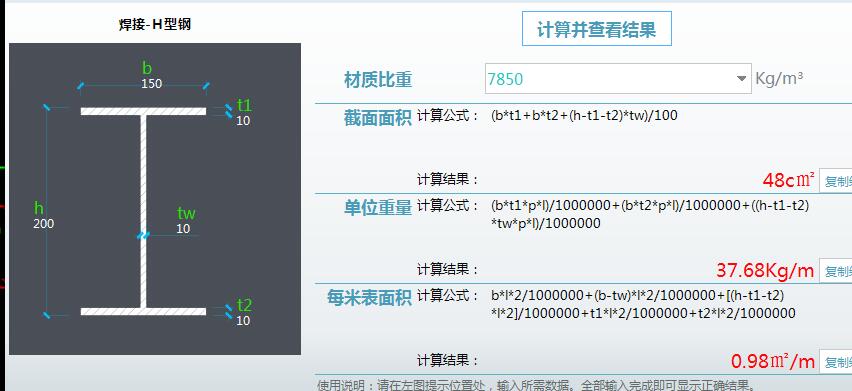Click the green h dimension label
This screenshot has width=852, height=391.
click(x=39, y=207)
